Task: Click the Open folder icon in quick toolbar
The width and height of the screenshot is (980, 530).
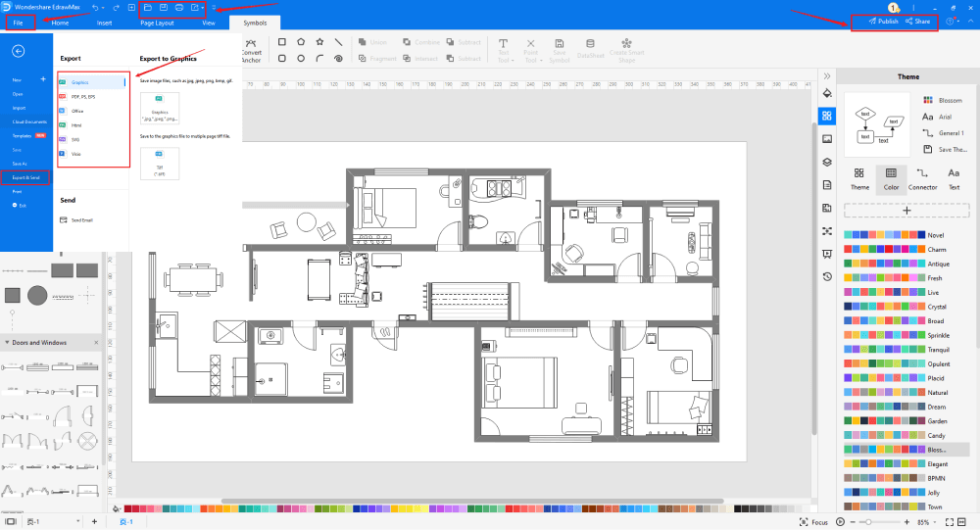Action: click(x=148, y=8)
